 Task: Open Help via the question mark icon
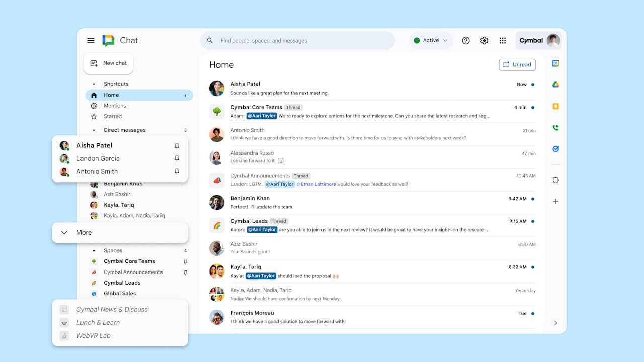465,40
